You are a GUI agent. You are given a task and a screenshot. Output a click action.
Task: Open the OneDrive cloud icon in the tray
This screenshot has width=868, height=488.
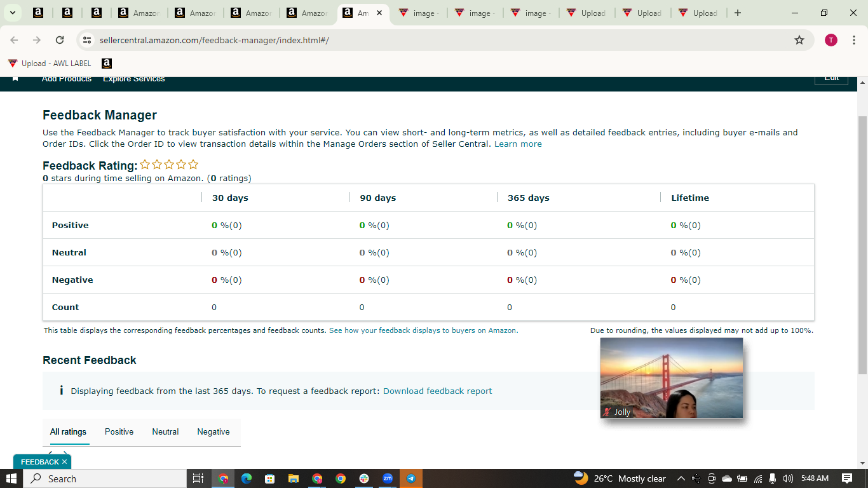coord(727,478)
